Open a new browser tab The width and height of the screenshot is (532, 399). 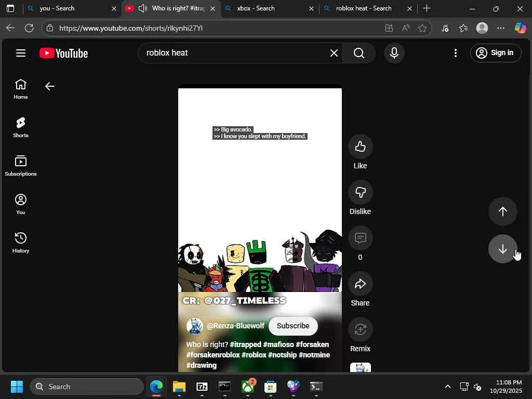427,8
